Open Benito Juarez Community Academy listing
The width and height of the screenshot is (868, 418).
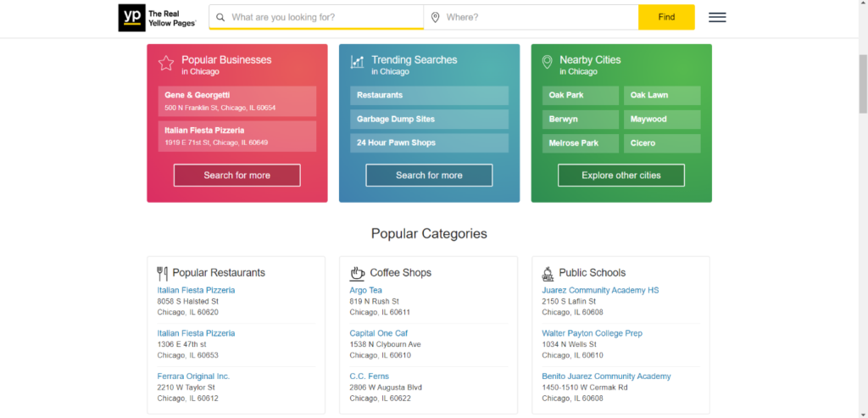point(606,376)
